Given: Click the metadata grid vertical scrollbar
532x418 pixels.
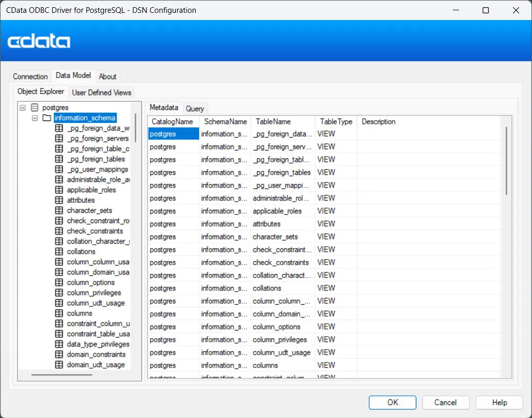Looking at the screenshot, I should pos(506,160).
